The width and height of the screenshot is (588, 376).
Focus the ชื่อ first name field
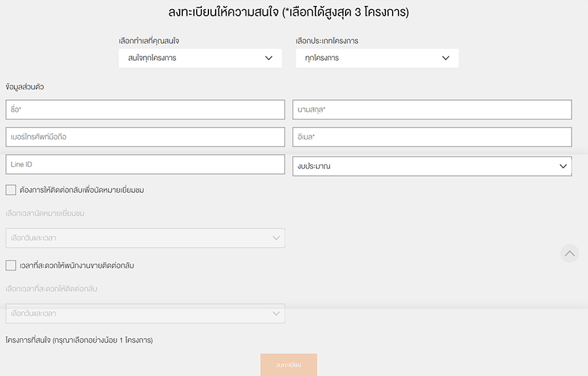click(145, 109)
